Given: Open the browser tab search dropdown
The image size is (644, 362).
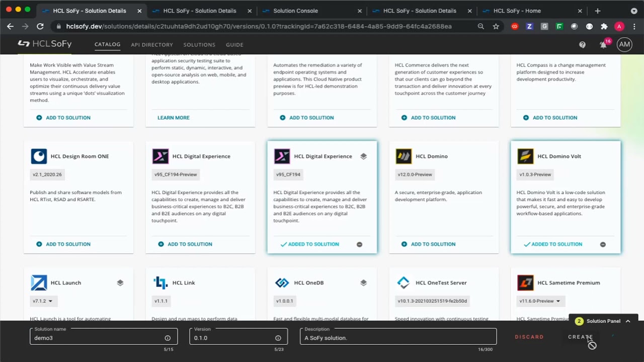Looking at the screenshot, I should point(633,11).
